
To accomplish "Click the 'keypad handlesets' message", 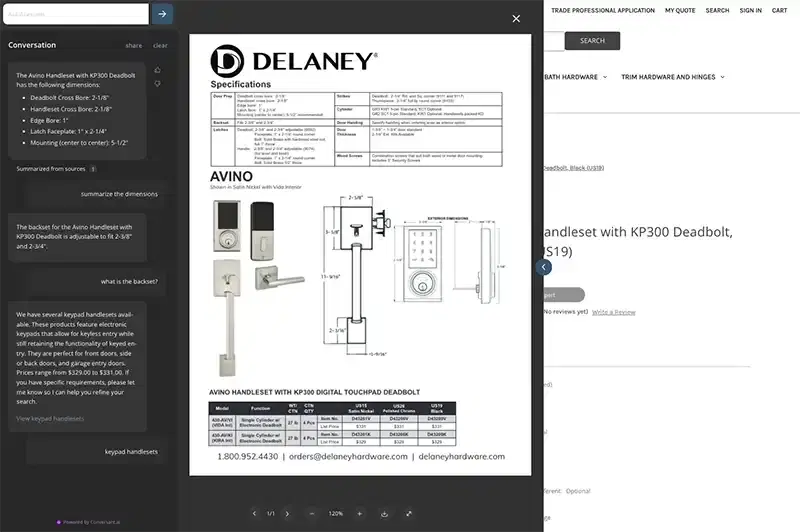I will click(131, 452).
